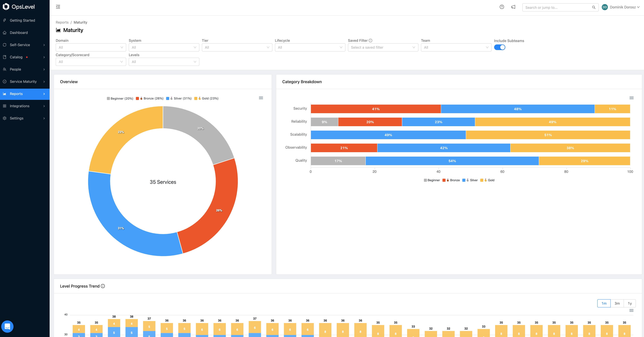
Task: Select the 1y trend range
Action: [629, 303]
